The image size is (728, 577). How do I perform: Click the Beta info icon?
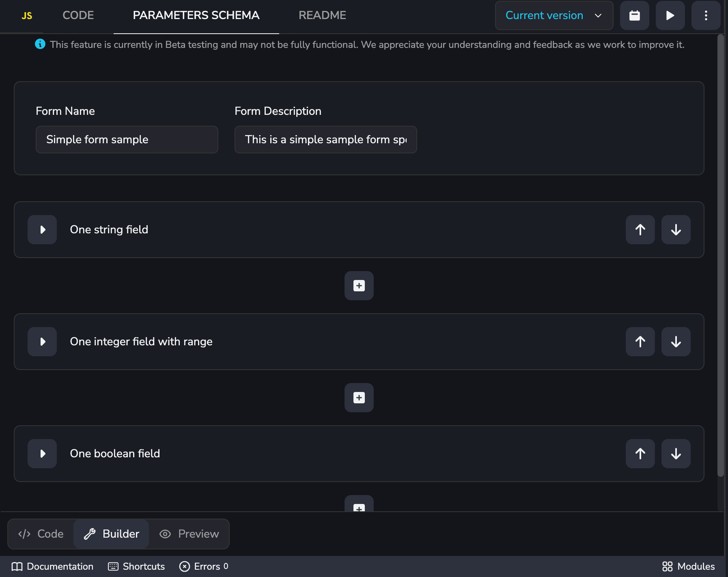(40, 44)
